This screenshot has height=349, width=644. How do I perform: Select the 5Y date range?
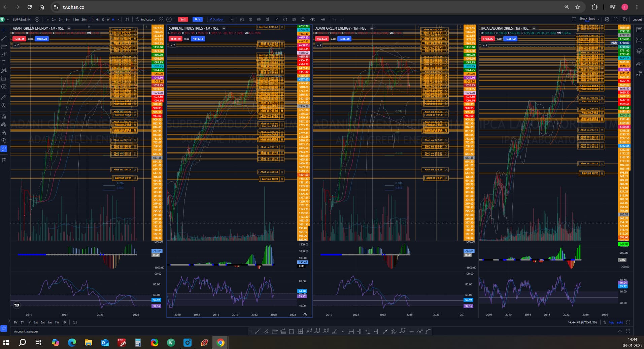(15, 322)
